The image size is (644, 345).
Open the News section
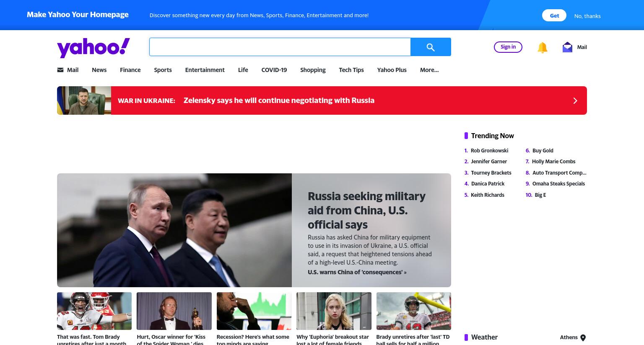pyautogui.click(x=99, y=70)
